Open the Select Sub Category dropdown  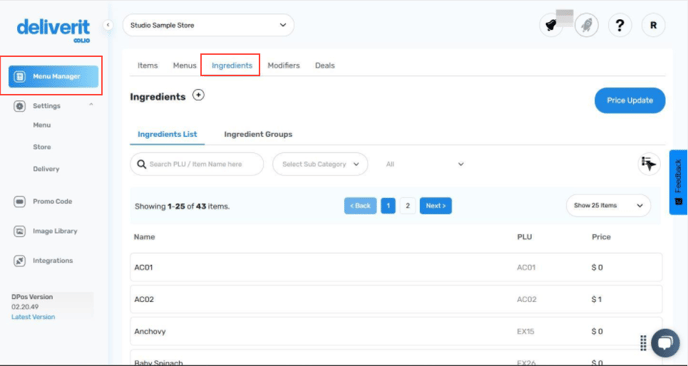click(x=320, y=164)
